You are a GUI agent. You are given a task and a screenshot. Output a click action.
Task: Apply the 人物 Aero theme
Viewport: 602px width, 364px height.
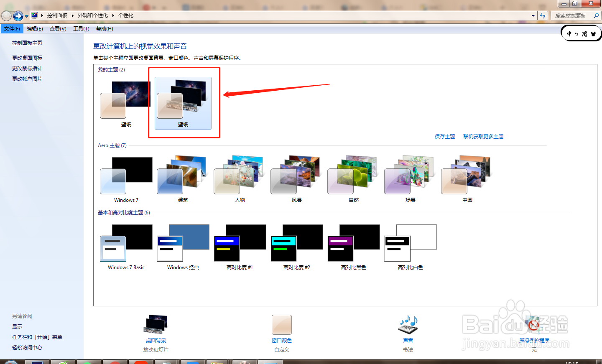(240, 180)
